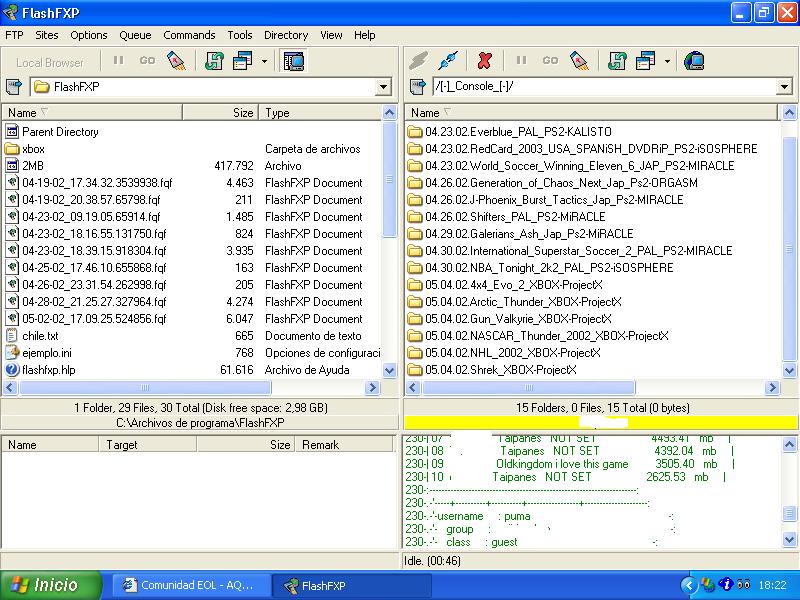800x600 pixels.
Task: Expand the local FlashFXP path dropdown
Action: pyautogui.click(x=383, y=88)
